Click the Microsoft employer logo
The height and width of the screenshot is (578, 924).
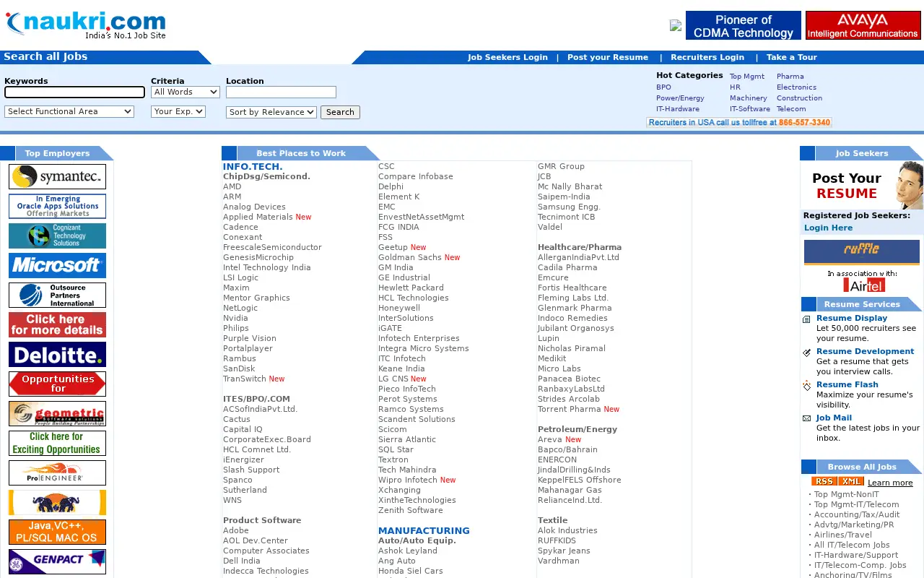(57, 266)
